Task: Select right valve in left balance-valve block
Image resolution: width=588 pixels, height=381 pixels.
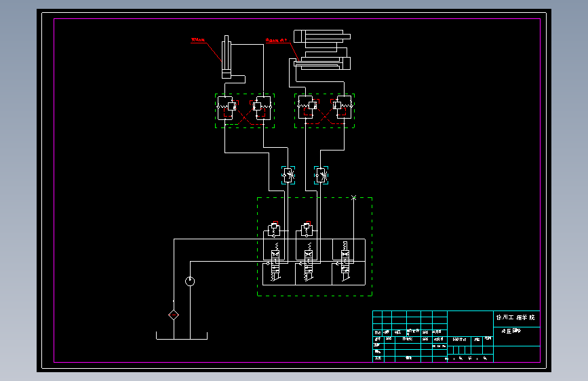Action: (261, 108)
